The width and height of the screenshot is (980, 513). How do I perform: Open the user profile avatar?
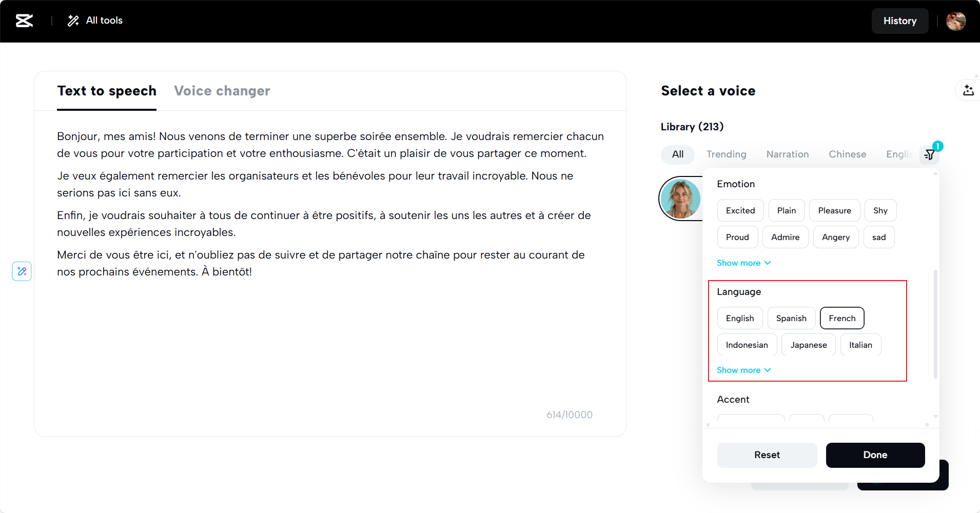coord(956,21)
